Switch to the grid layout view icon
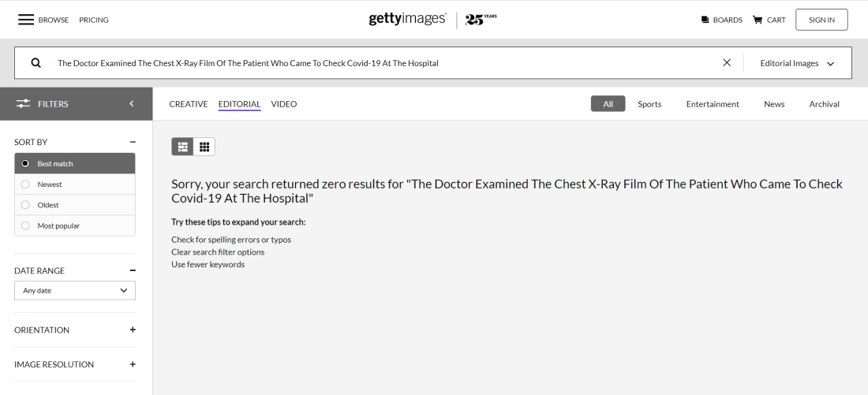Screen dimensions: 868x395 [204, 147]
